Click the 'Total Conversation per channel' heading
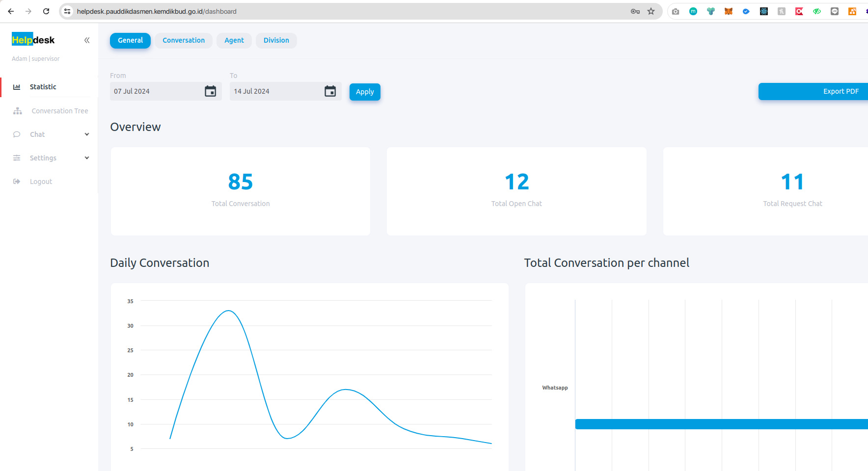868x471 pixels. point(607,263)
